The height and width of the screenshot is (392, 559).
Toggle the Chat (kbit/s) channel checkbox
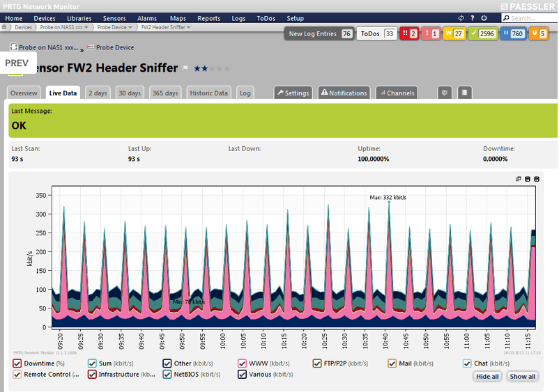(x=467, y=363)
